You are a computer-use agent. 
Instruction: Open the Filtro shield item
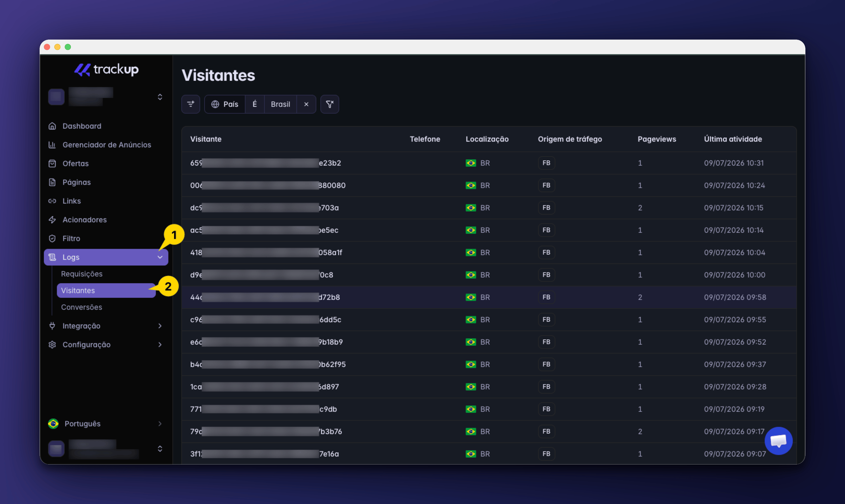click(106, 238)
